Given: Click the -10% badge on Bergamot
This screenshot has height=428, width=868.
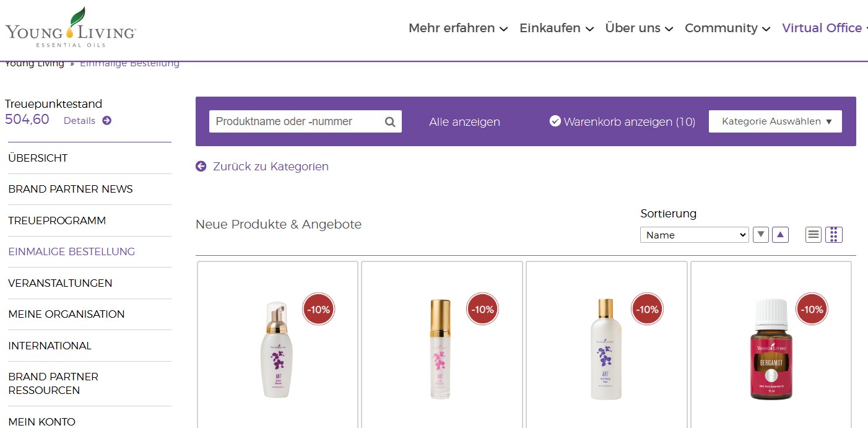Looking at the screenshot, I should pos(811,309).
